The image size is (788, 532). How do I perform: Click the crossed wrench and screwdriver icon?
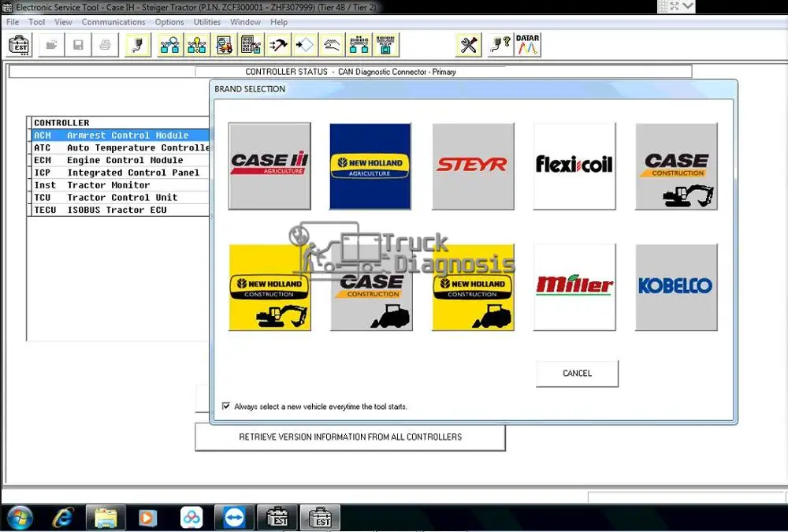[469, 45]
